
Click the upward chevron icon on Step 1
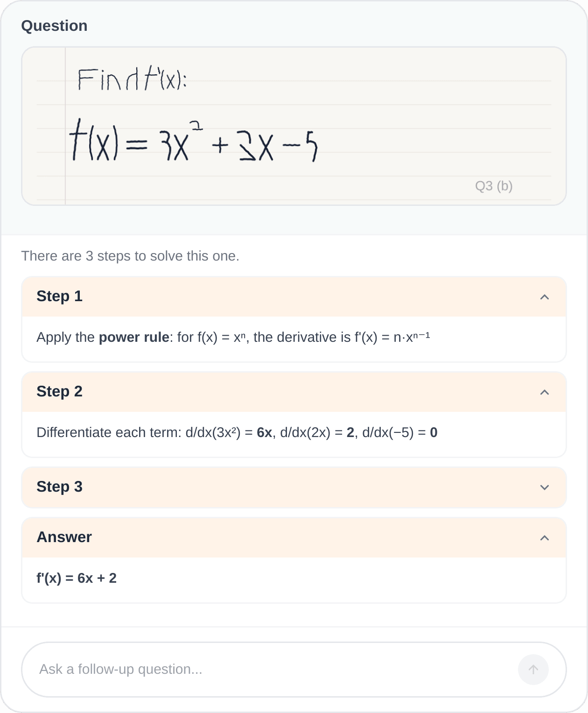(x=544, y=296)
